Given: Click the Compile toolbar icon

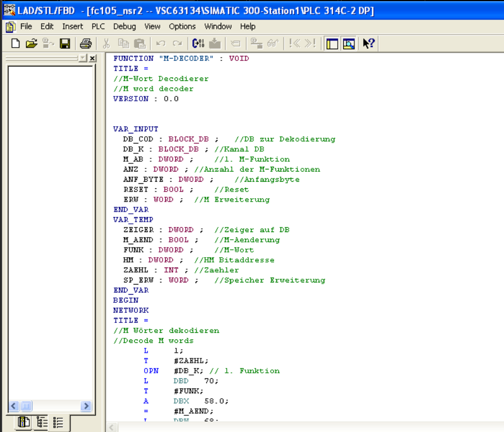Looking at the screenshot, I should pos(198,43).
